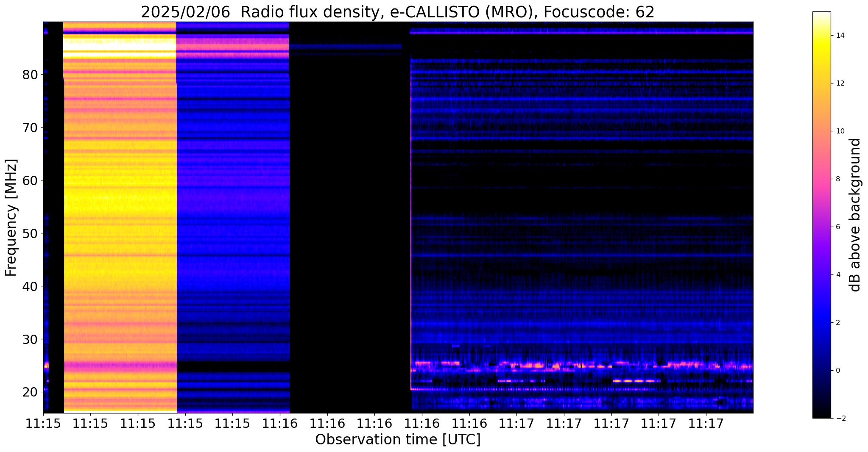Click the 40 tick on the frequency axis

pyautogui.click(x=31, y=286)
